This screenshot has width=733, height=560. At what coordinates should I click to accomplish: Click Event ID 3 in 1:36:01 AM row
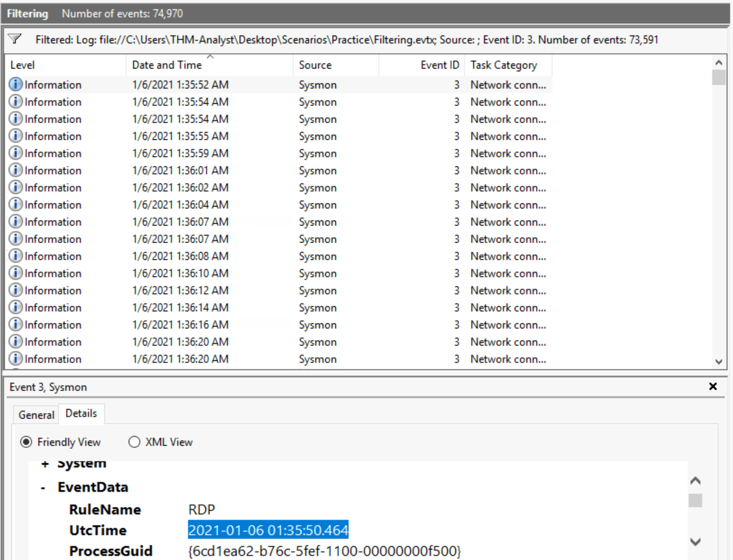(456, 170)
